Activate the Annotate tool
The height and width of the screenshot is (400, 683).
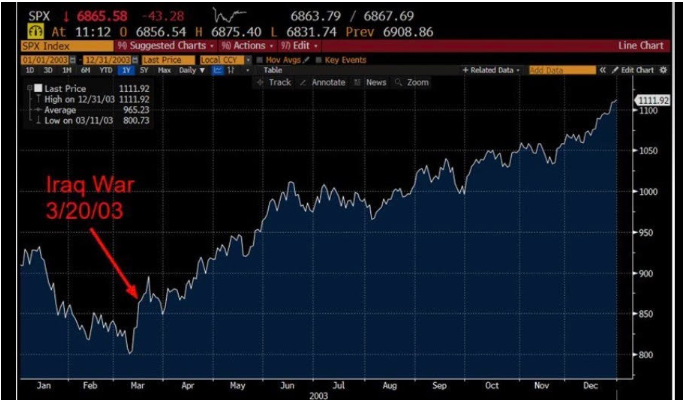click(x=323, y=82)
